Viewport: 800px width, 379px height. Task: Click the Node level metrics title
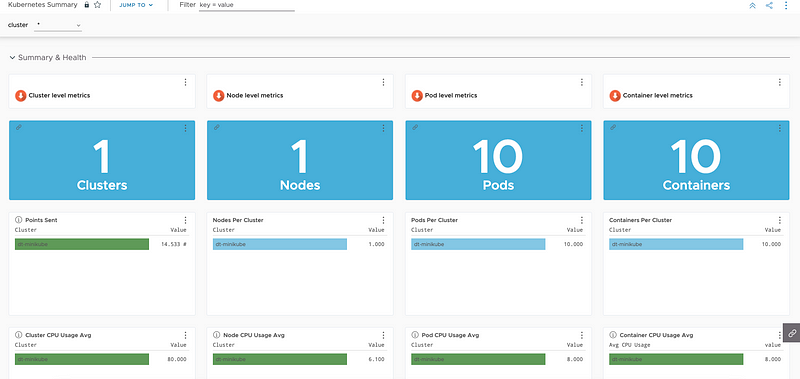[x=255, y=95]
